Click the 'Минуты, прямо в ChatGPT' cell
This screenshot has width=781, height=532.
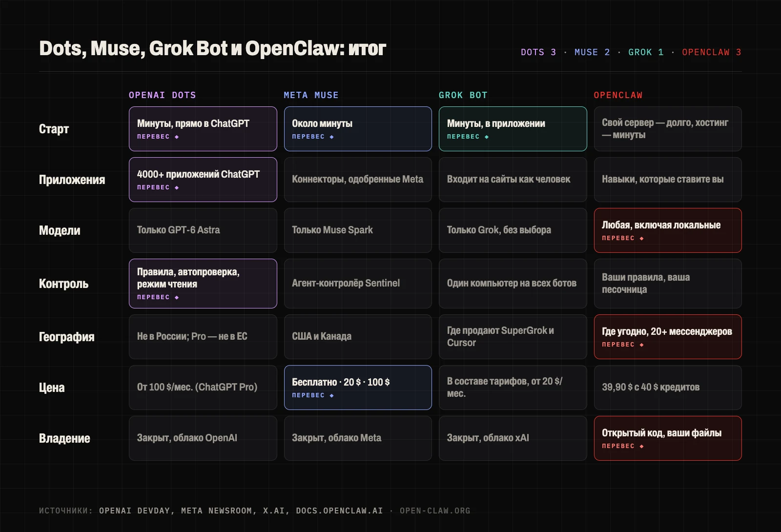coord(203,129)
